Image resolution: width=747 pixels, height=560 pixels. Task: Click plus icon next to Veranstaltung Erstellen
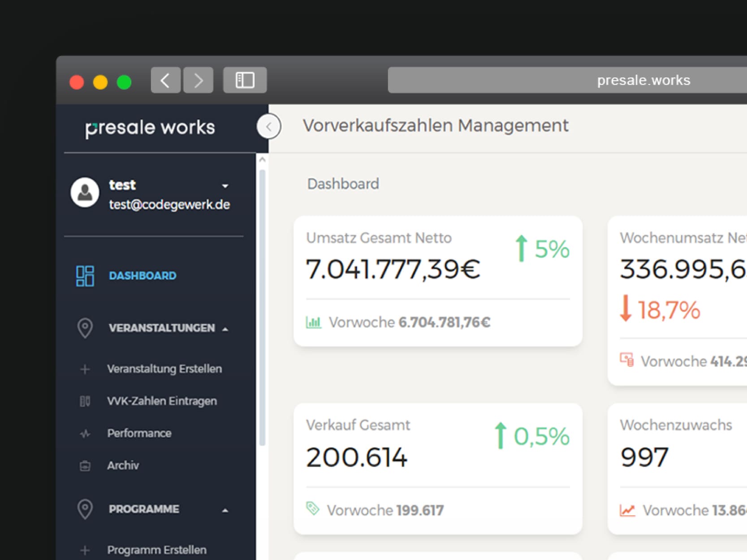[85, 369]
